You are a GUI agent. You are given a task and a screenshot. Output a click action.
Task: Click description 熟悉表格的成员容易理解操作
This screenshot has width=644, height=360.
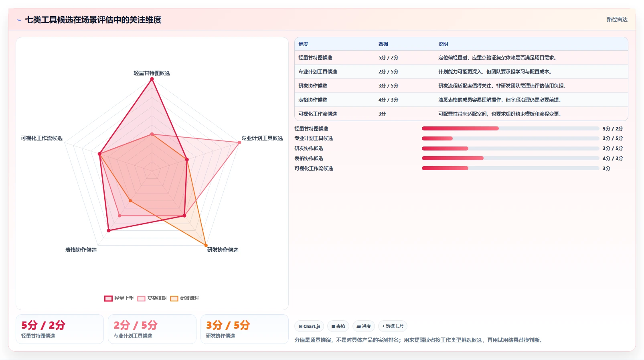[x=500, y=100]
